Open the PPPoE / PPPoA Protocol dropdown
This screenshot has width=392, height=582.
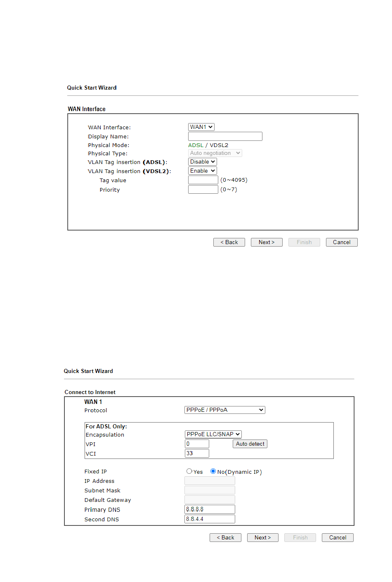click(225, 410)
